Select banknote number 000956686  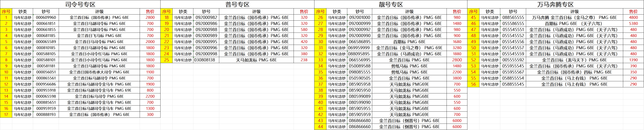point(46,84)
